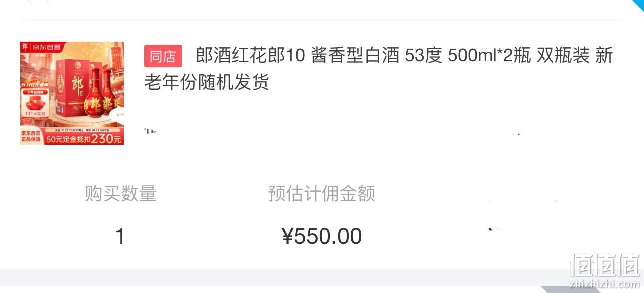The height and width of the screenshot is (293, 644).
Task: Click the 老年份随机发货 second title line
Action: point(207,81)
